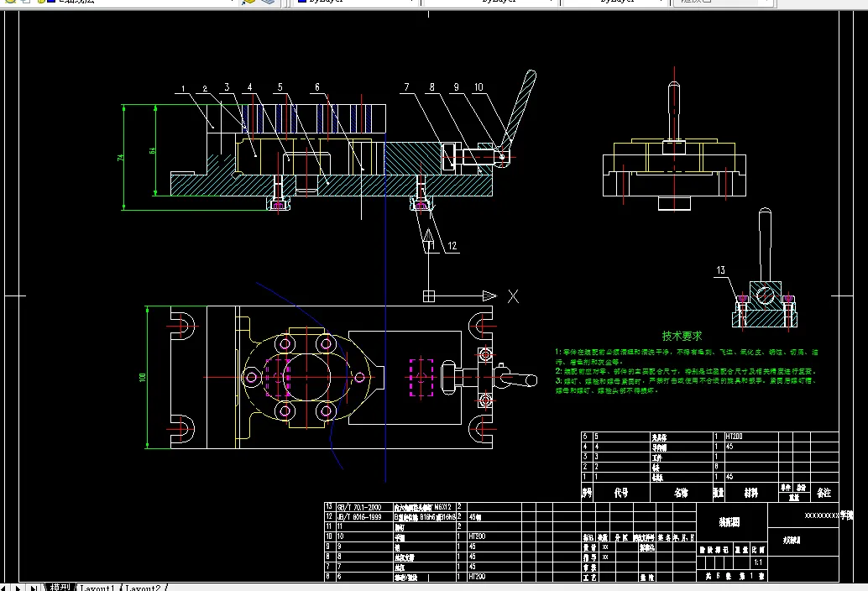Screen dimensions: 868x591
Task: Select part balloon number 7
Action: point(407,86)
